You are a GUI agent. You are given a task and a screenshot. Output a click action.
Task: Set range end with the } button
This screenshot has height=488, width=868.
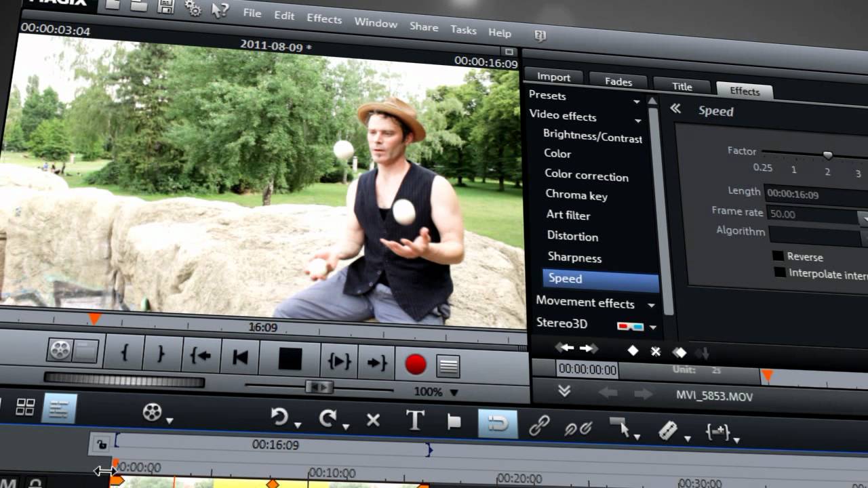161,354
